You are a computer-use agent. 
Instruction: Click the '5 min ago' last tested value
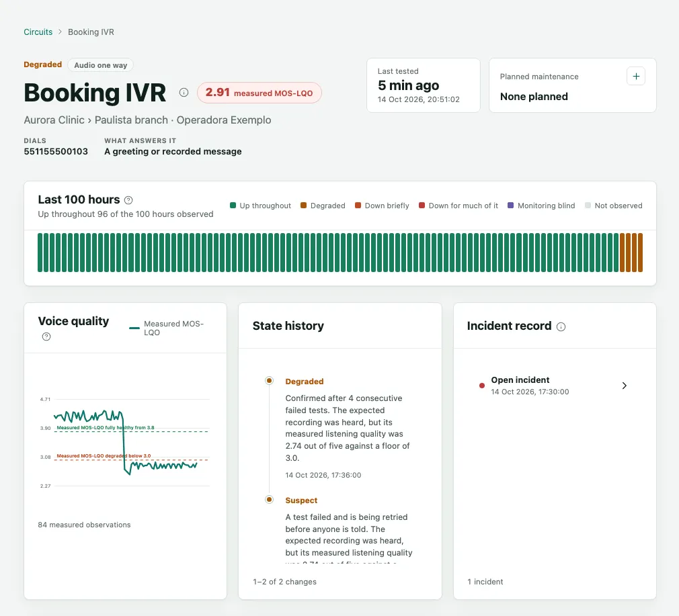(408, 85)
